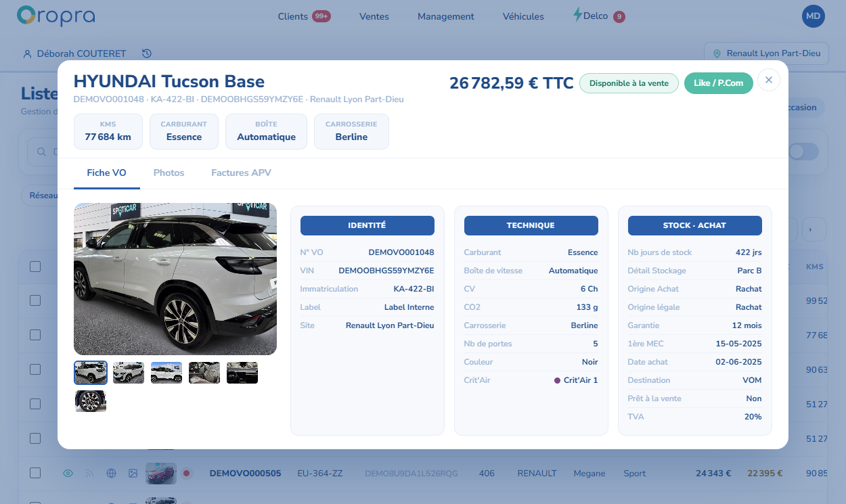The width and height of the screenshot is (846, 504).
Task: Click the history clock icon beside Déborah COUTERET
Action: coord(147,53)
